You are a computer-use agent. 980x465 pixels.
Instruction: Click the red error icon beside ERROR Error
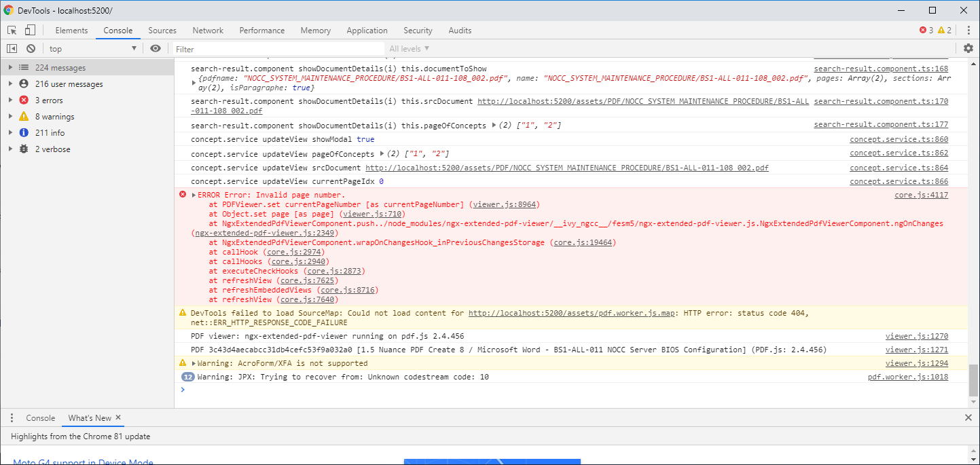(x=183, y=195)
